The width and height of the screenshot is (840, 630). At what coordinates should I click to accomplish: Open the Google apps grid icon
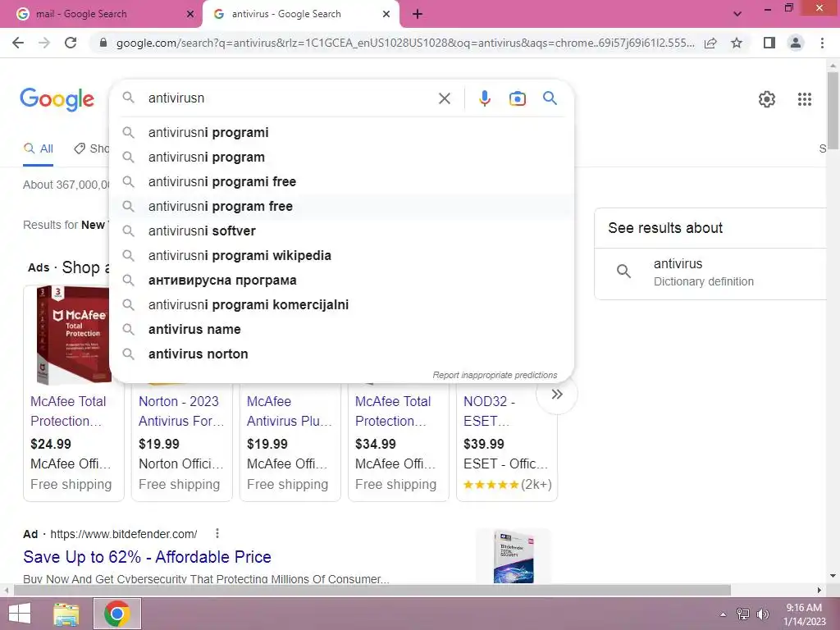pyautogui.click(x=804, y=99)
